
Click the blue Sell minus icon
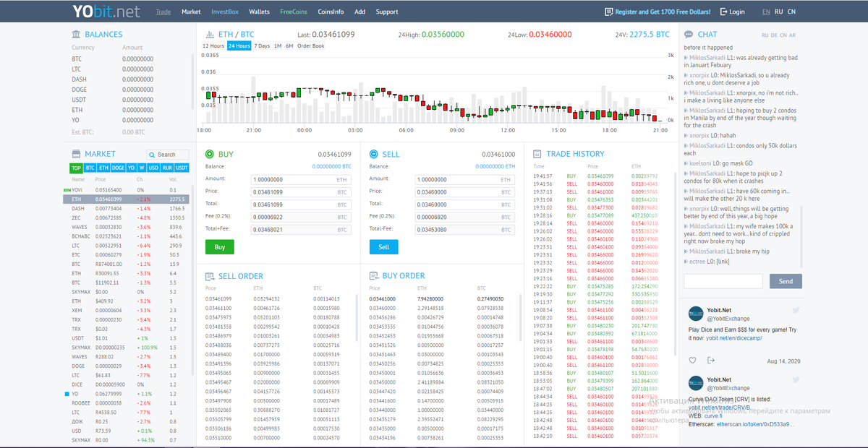coord(374,154)
